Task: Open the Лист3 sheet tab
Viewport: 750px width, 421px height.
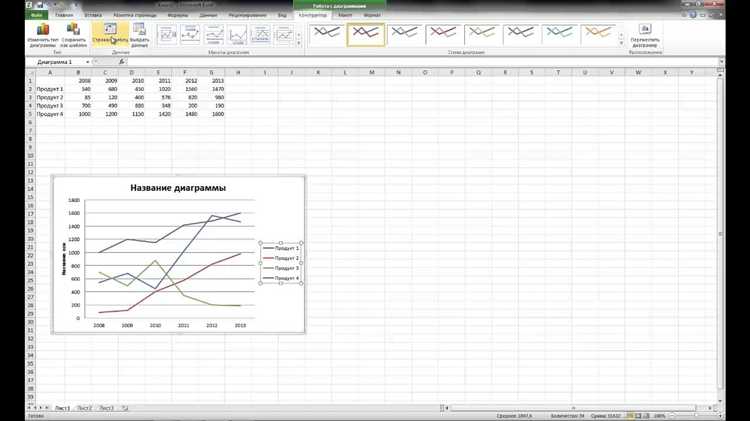Action: [x=106, y=408]
